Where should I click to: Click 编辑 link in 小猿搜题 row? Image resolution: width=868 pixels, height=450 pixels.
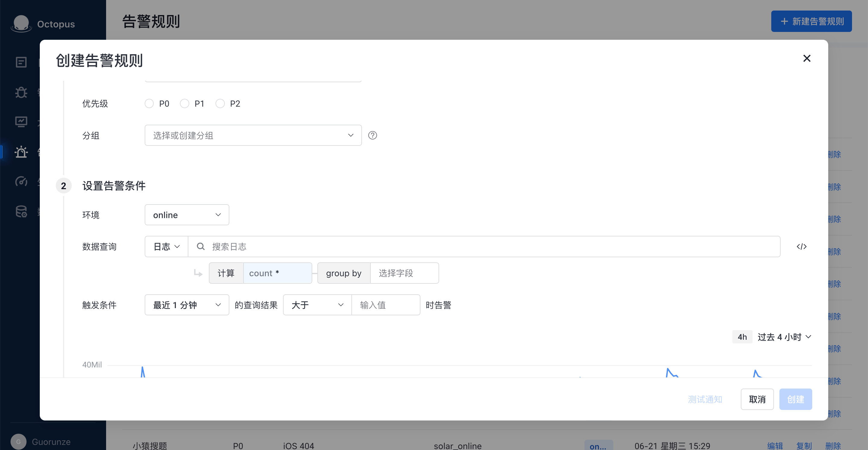click(x=775, y=445)
